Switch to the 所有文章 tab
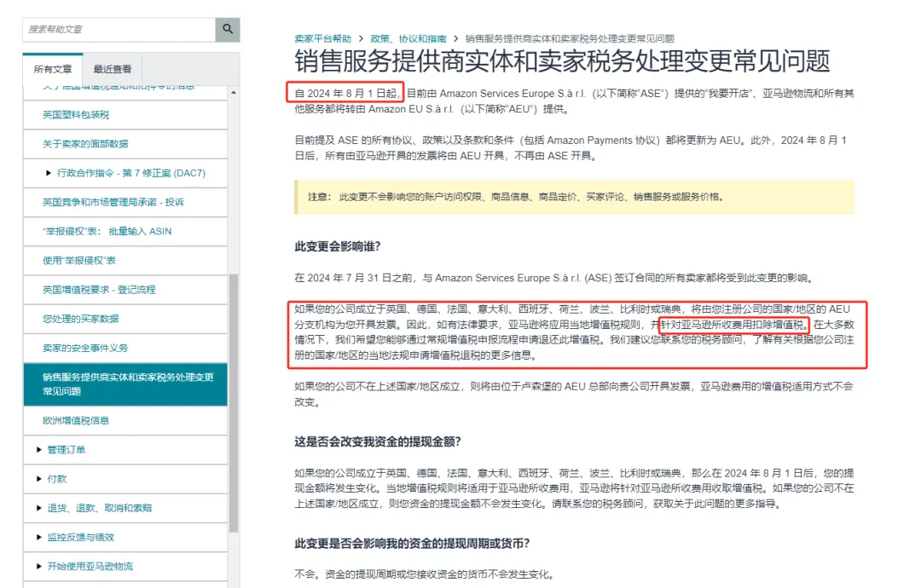The width and height of the screenshot is (921, 588). (x=53, y=69)
